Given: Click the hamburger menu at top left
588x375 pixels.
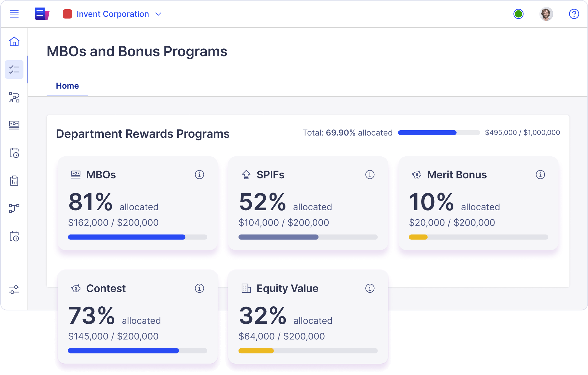Looking at the screenshot, I should 14,14.
